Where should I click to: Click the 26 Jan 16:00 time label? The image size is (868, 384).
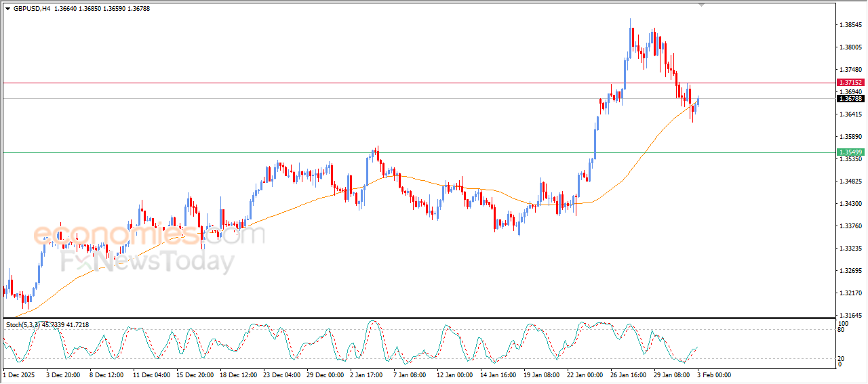pos(628,375)
